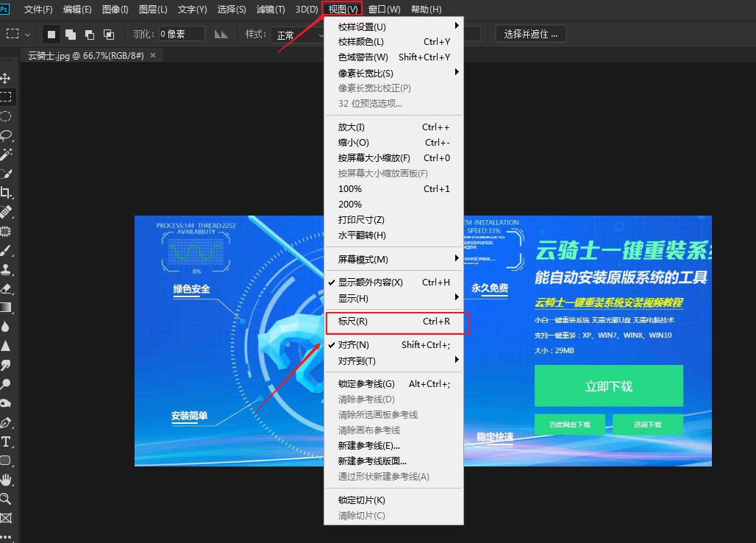Choose 校样颜色(L) menu item

click(394, 42)
